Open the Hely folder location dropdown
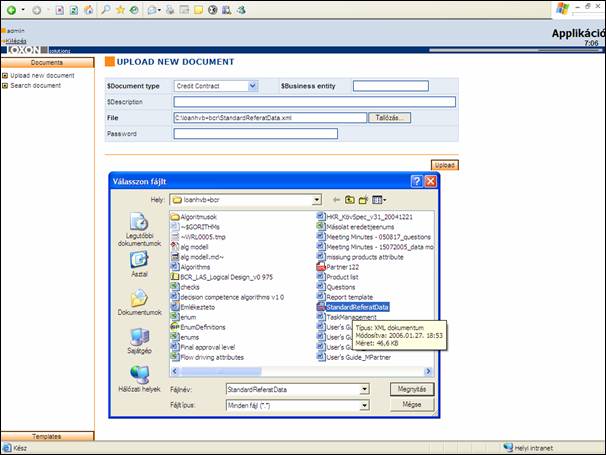The width and height of the screenshot is (606, 455). (x=316, y=199)
